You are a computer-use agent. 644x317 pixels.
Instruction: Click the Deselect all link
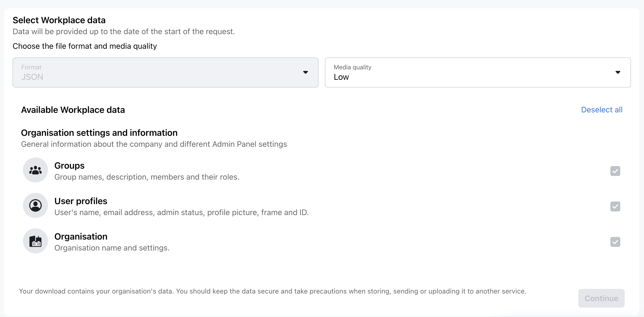tap(602, 110)
